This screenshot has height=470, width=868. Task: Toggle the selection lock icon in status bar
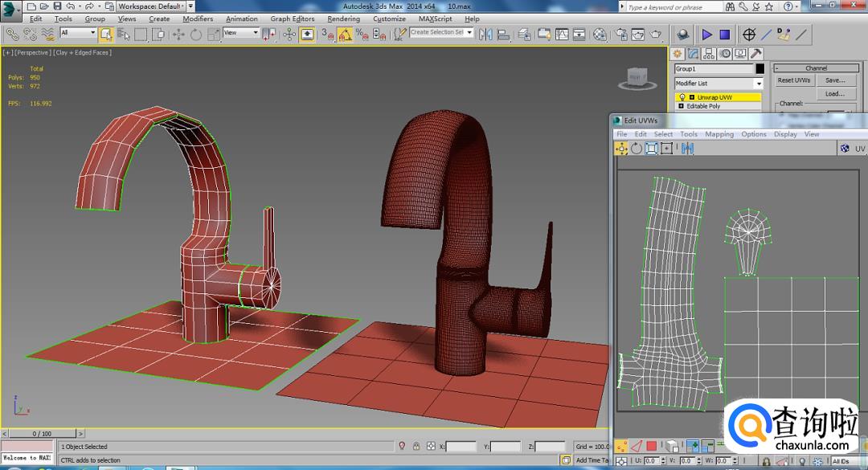click(416, 447)
